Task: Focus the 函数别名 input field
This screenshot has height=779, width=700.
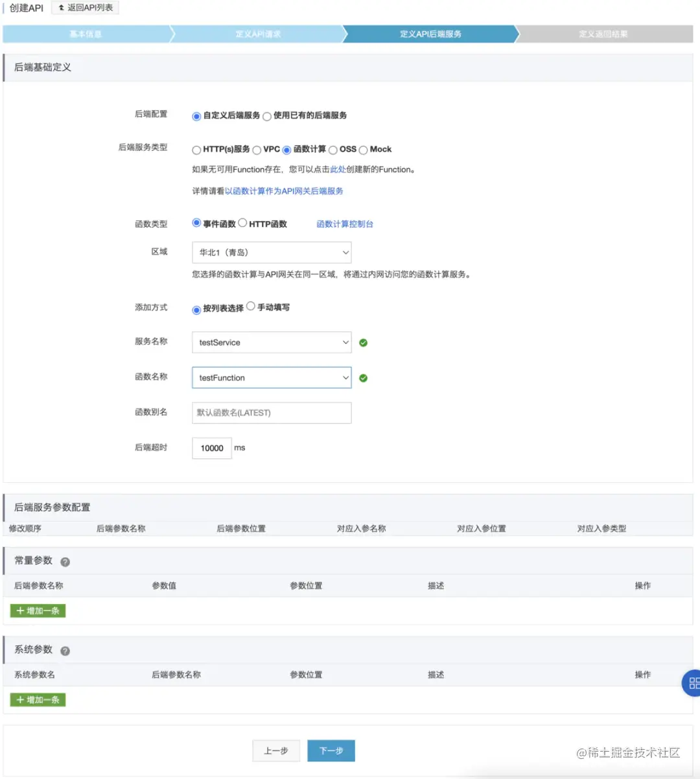Action: click(272, 413)
